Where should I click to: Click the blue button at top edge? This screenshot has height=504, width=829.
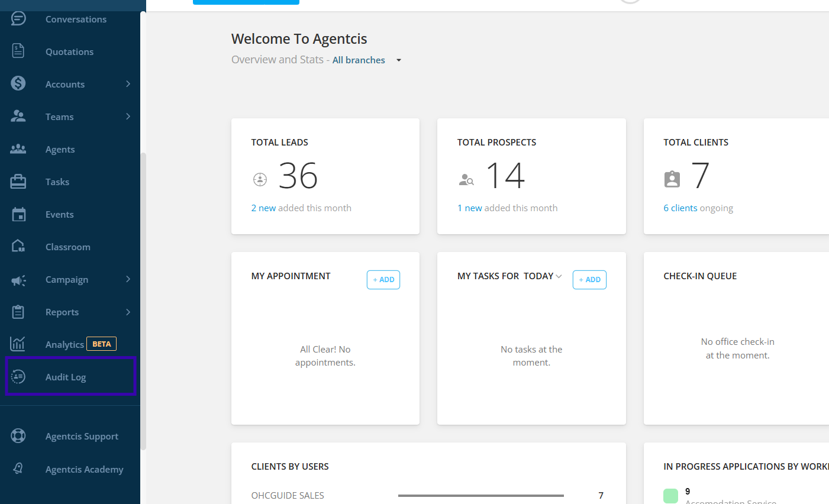pyautogui.click(x=246, y=2)
